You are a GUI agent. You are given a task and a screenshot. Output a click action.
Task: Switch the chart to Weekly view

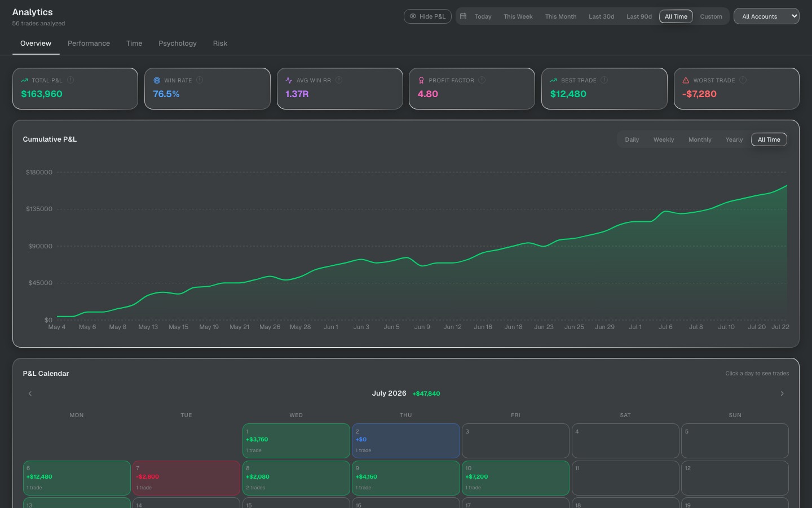point(664,139)
